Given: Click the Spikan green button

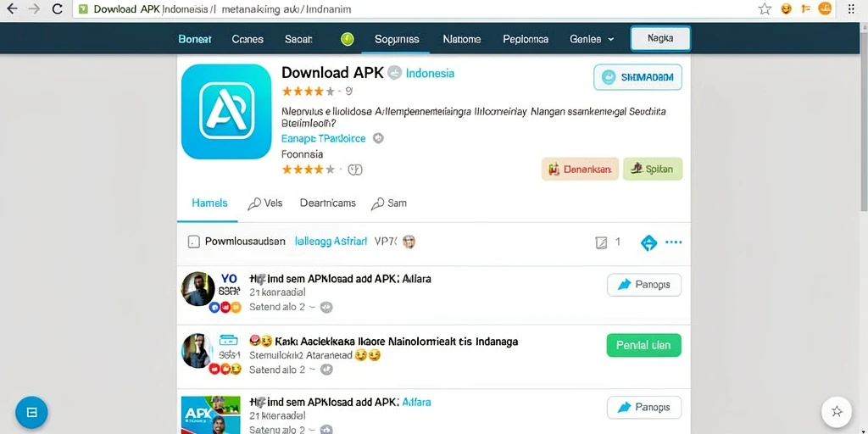Looking at the screenshot, I should pos(653,169).
